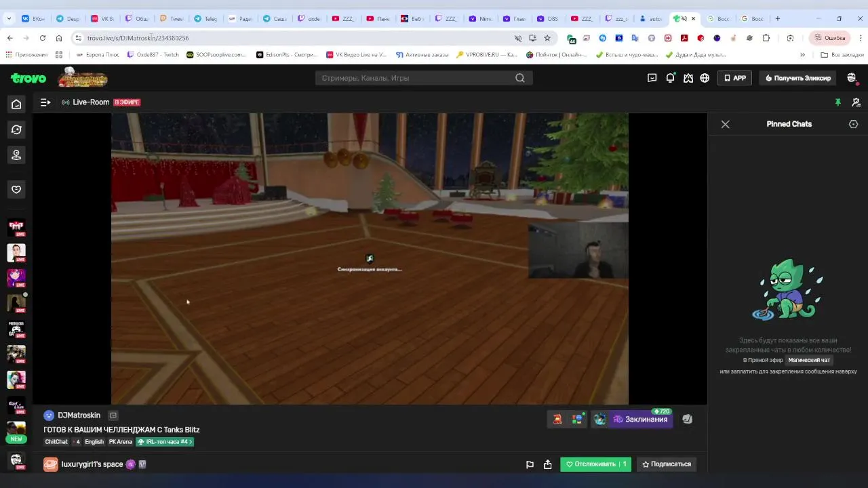Open the 'Активные заказы' bookmark
Viewport: 868px width, 488px height.
(422, 55)
